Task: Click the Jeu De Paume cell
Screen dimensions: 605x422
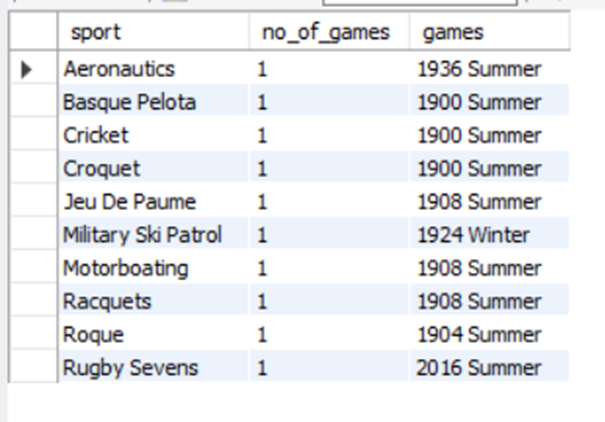Action: coord(153,202)
